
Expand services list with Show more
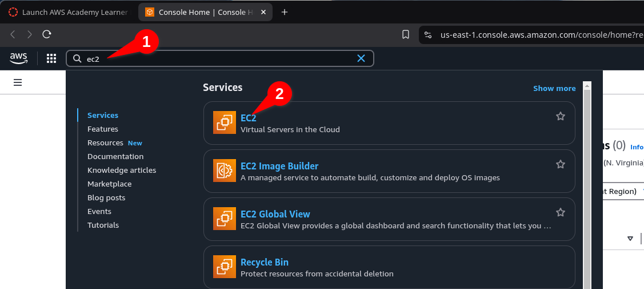click(x=554, y=88)
